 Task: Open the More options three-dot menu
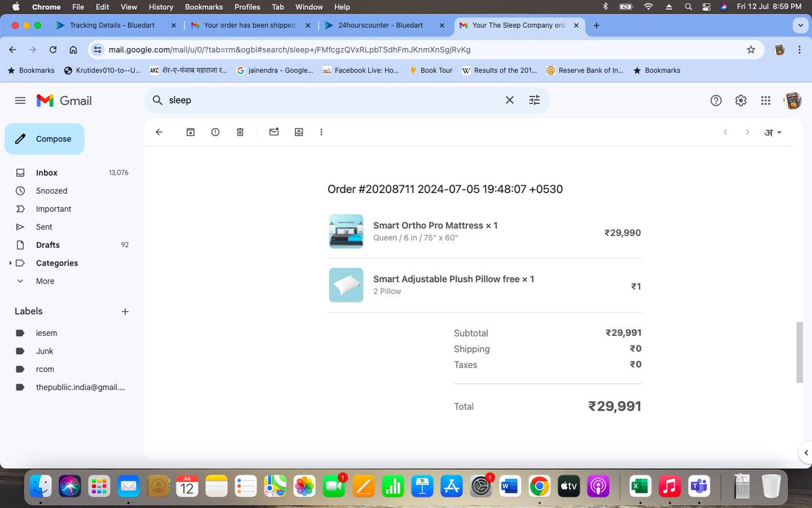321,132
